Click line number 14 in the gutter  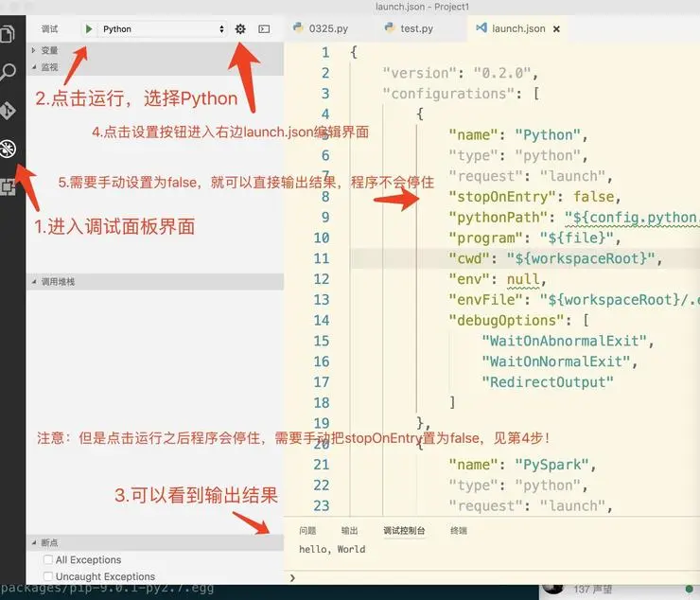tap(322, 320)
